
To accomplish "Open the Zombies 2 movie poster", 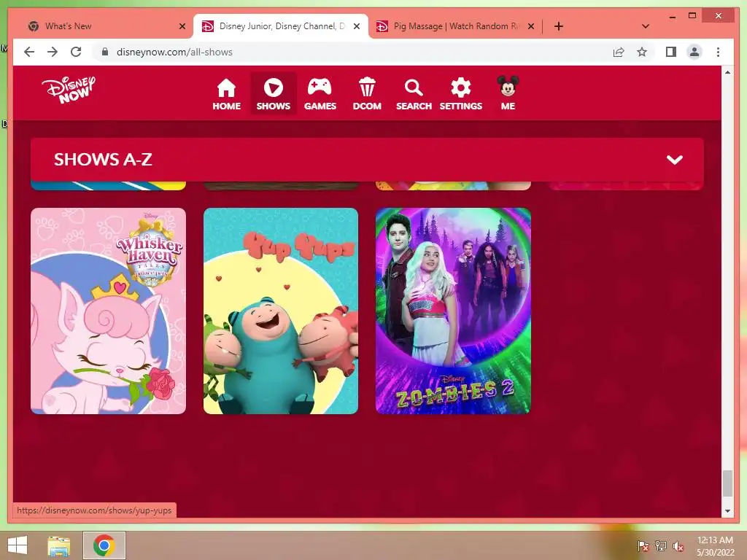I will (453, 311).
